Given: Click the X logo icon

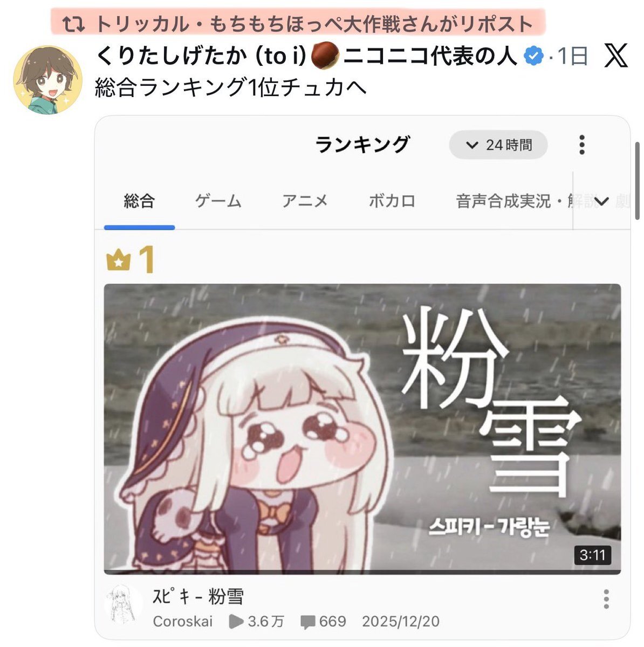Looking at the screenshot, I should (615, 56).
